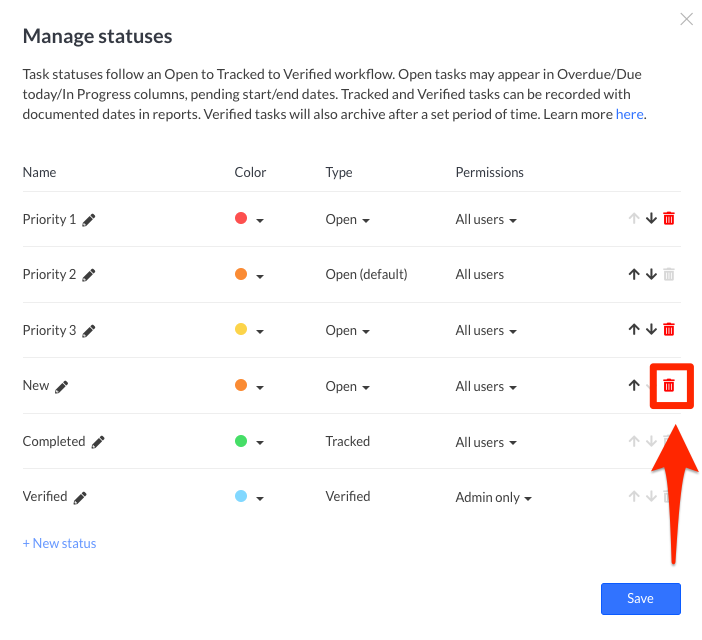Close the Manage statuses dialog
Screen dimensions: 702x640
[x=686, y=19]
